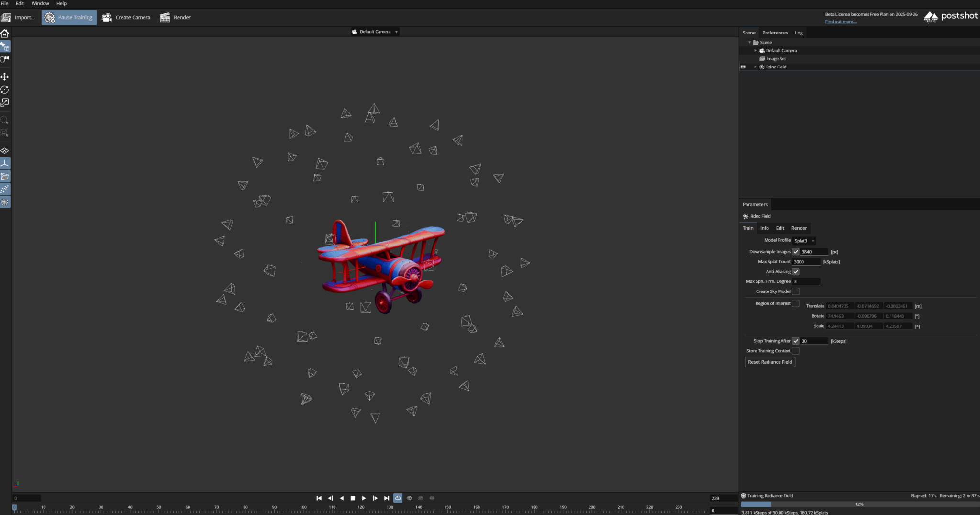The width and height of the screenshot is (980, 515).
Task: Open the Render tool from the toolbar
Action: pos(175,17)
